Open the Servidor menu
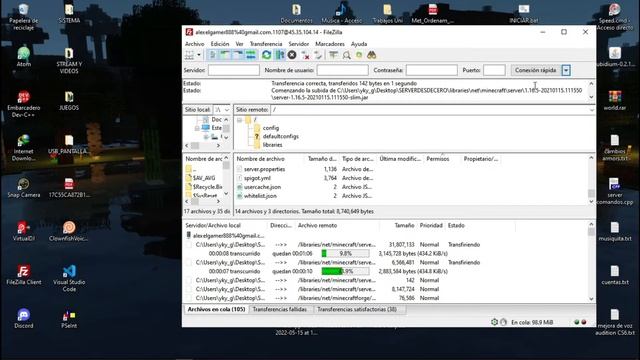Image resolution: width=640 pixels, height=360 pixels. click(x=299, y=44)
